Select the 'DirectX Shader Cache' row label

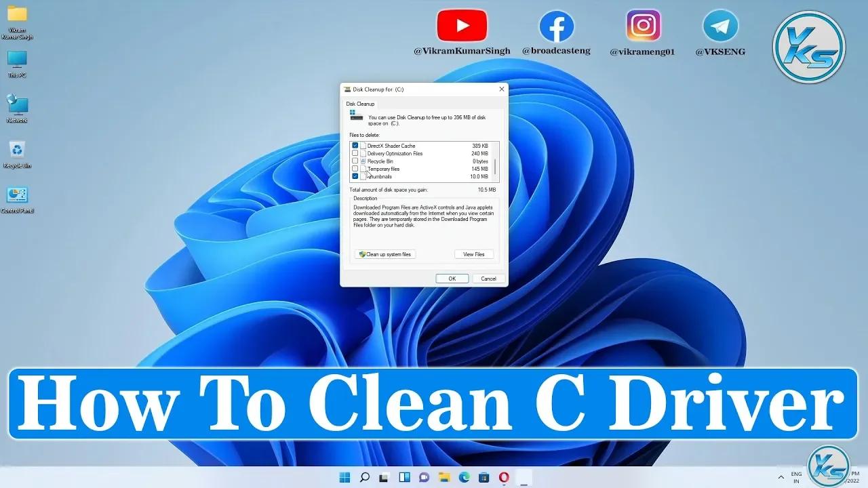[391, 146]
